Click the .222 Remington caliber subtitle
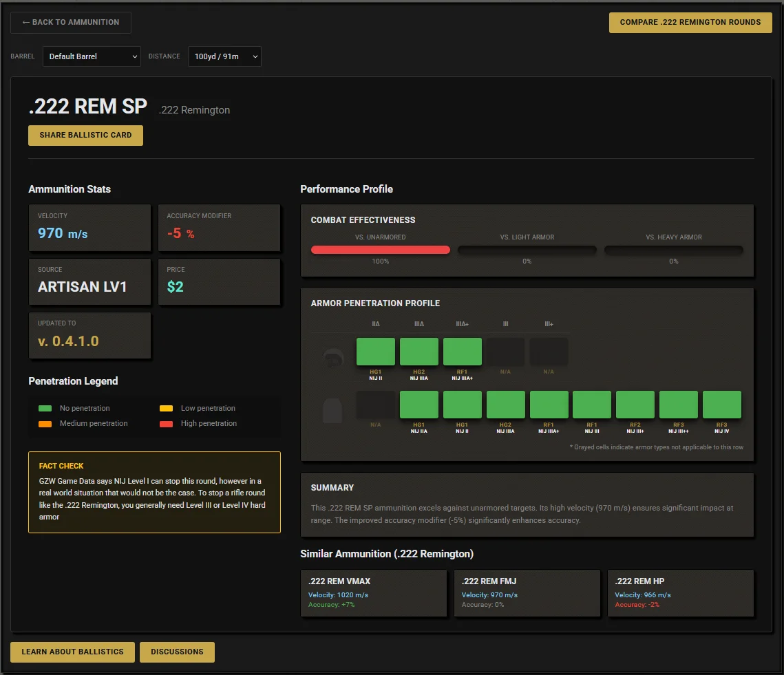The height and width of the screenshot is (675, 784). point(195,110)
